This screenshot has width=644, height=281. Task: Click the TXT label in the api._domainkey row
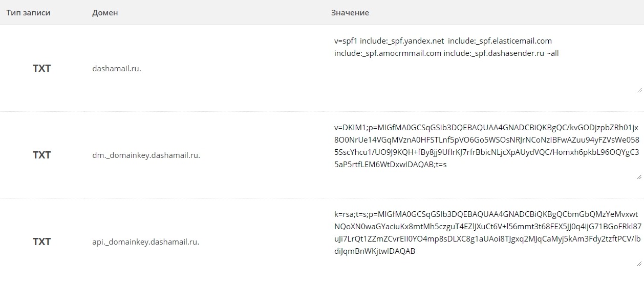click(x=42, y=242)
